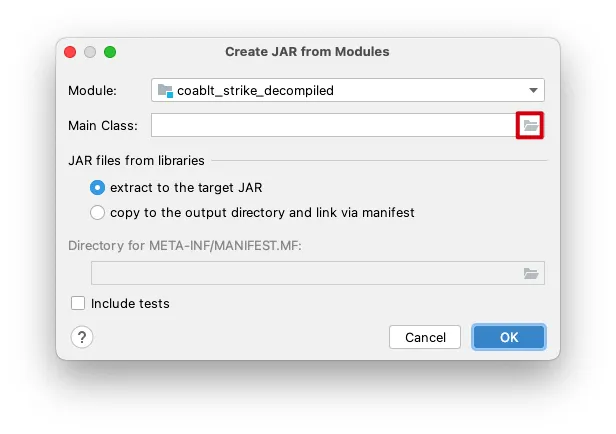Click the module icon beside coablt_strike_decompiled
Screen dimensions: 616x434
[x=165, y=90]
